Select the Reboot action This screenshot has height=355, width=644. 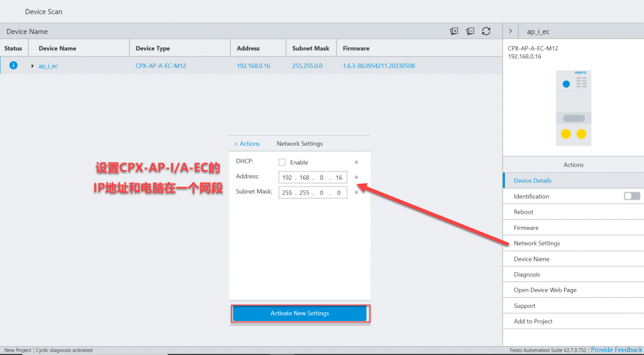tap(574, 212)
